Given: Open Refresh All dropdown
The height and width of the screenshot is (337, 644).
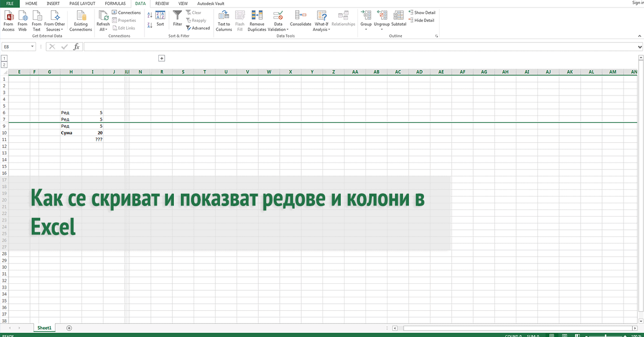Looking at the screenshot, I should (x=103, y=20).
